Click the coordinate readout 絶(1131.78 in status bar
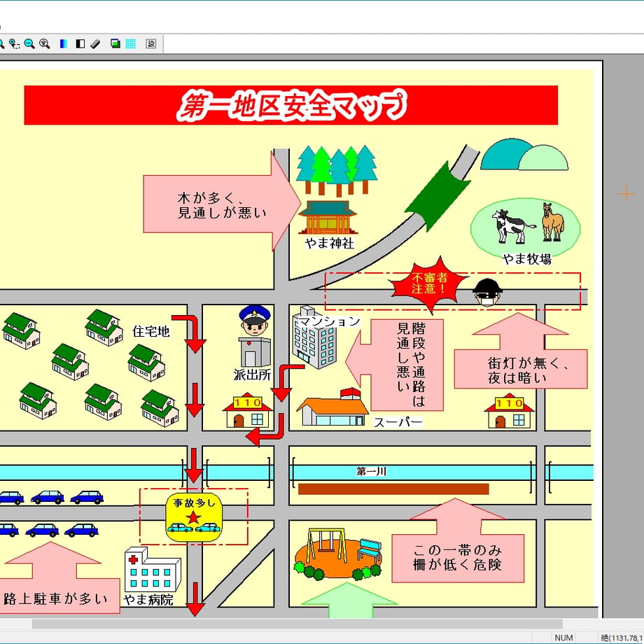This screenshot has height=644, width=644. coord(622,638)
